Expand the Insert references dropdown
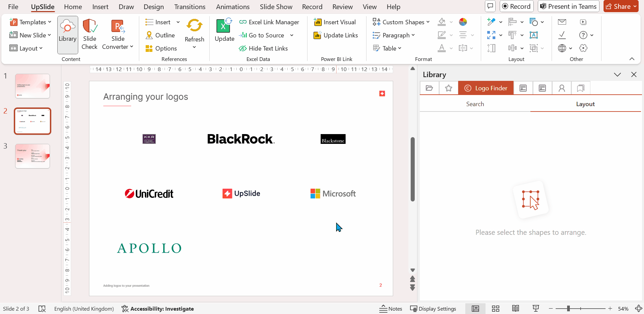 point(178,22)
